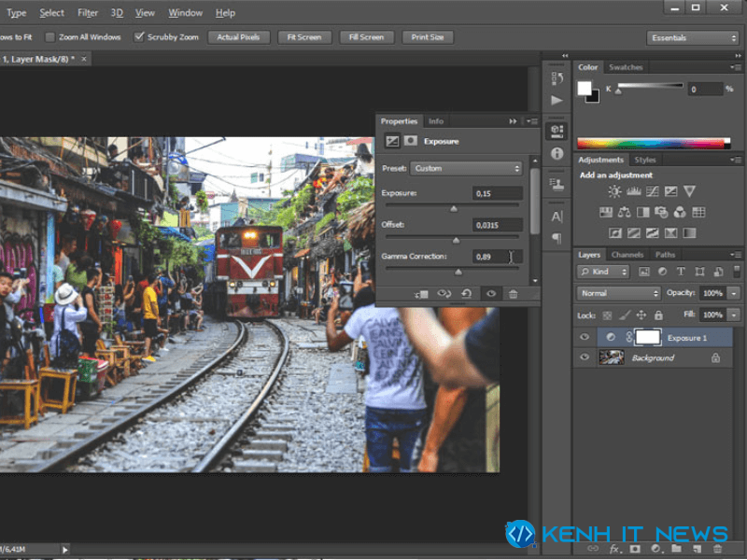
Task: Open the Clone Source panel icon
Action: point(557,185)
